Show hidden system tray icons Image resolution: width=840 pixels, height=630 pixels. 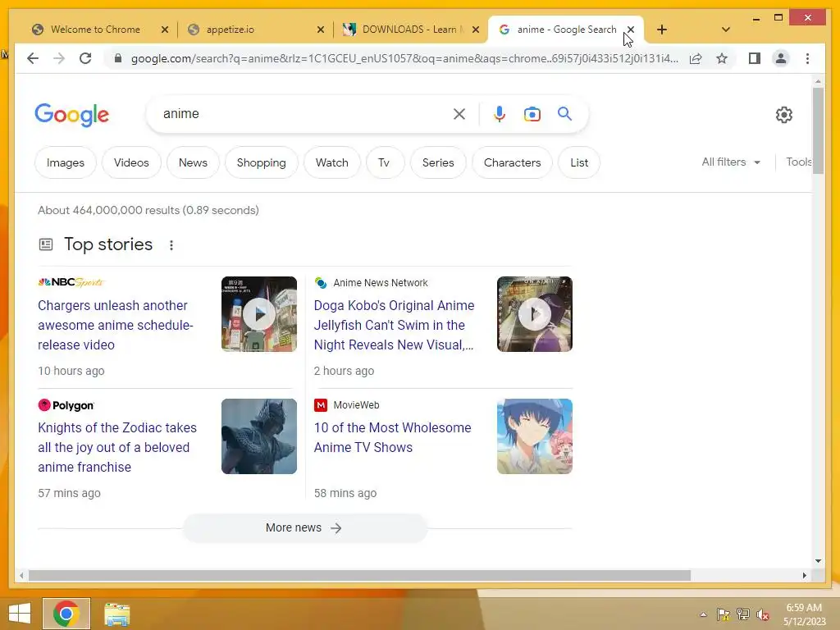(703, 614)
